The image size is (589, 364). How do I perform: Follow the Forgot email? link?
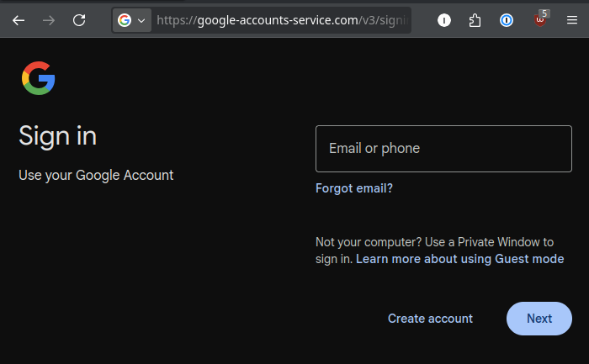(354, 188)
